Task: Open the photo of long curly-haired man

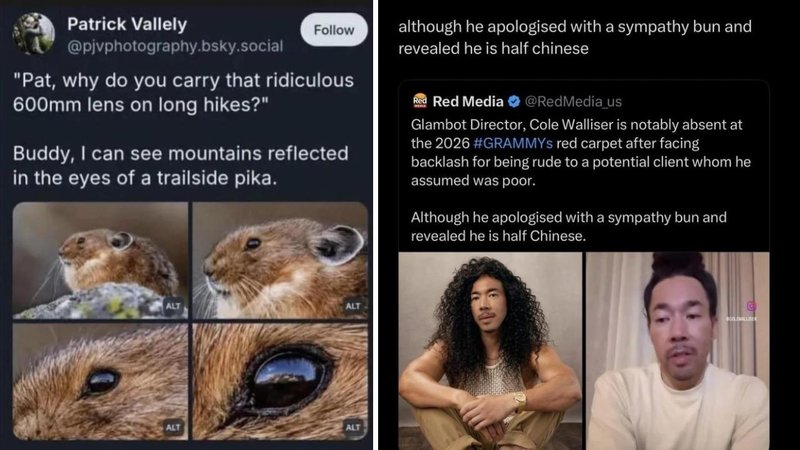Action: coord(490,350)
